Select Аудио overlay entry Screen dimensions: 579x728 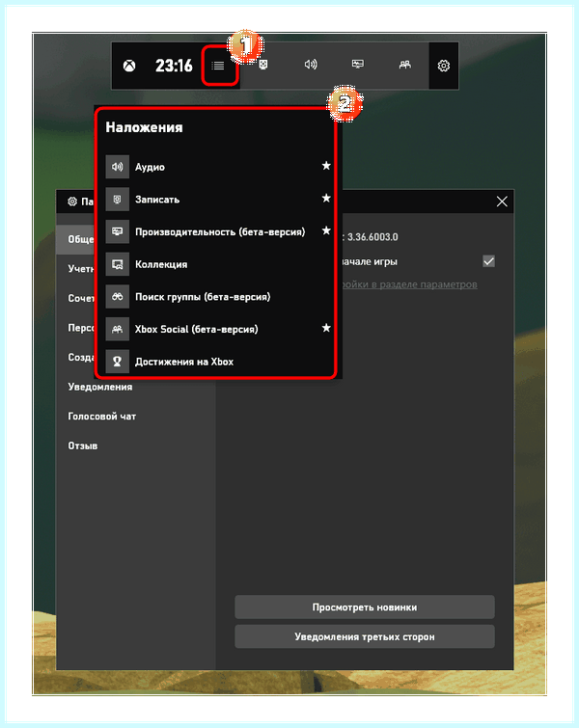coord(218,167)
